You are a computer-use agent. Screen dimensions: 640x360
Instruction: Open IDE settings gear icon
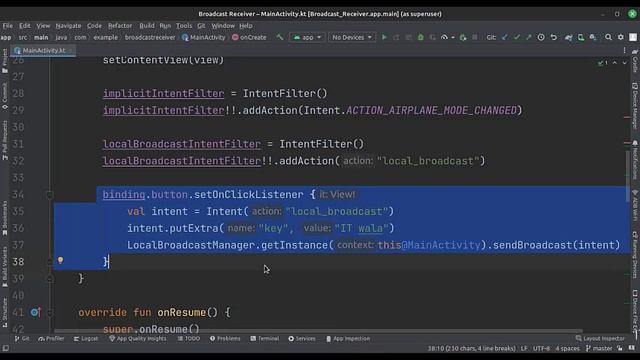click(x=621, y=37)
